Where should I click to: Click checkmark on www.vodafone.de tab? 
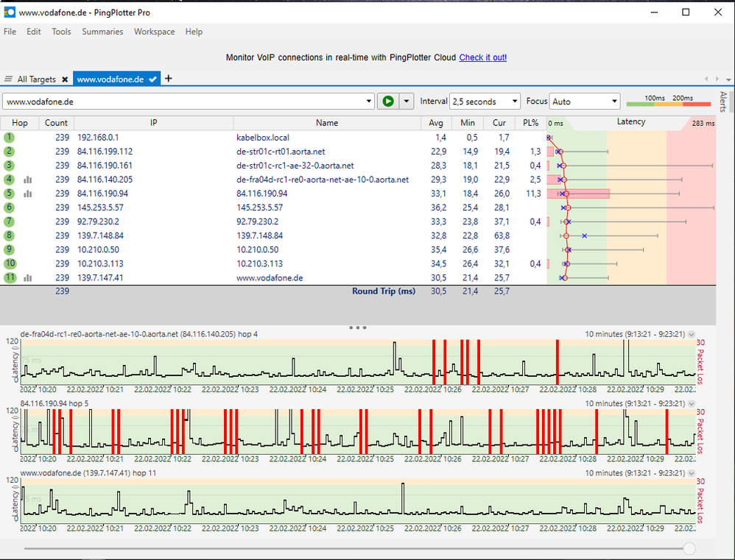tap(152, 79)
